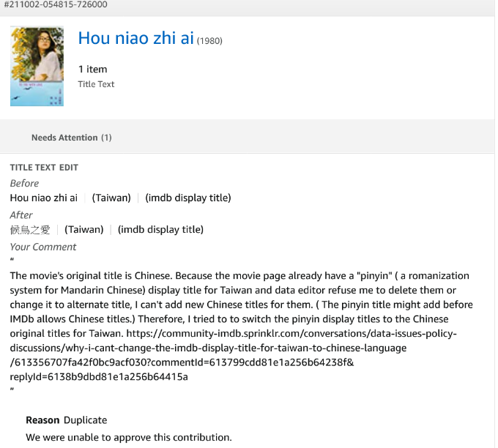Click '(imdb display title)' in the After row
This screenshot has width=498, height=448.
coord(160,230)
